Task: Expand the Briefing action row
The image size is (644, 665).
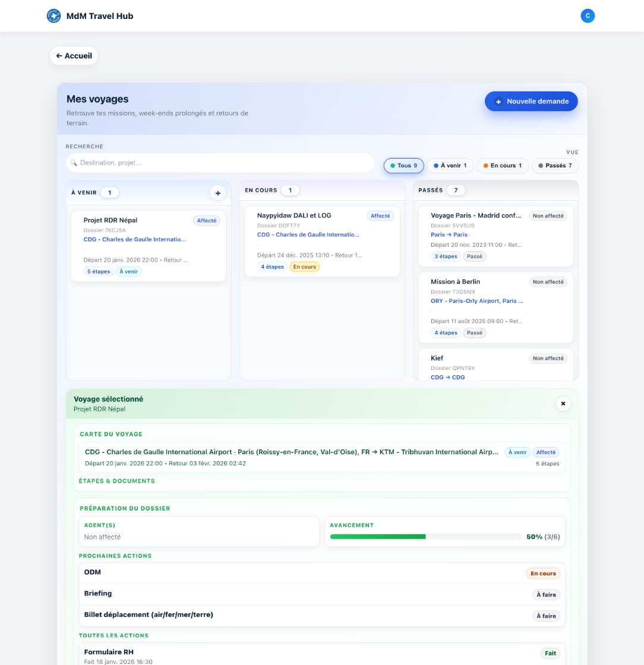Action: click(x=322, y=594)
